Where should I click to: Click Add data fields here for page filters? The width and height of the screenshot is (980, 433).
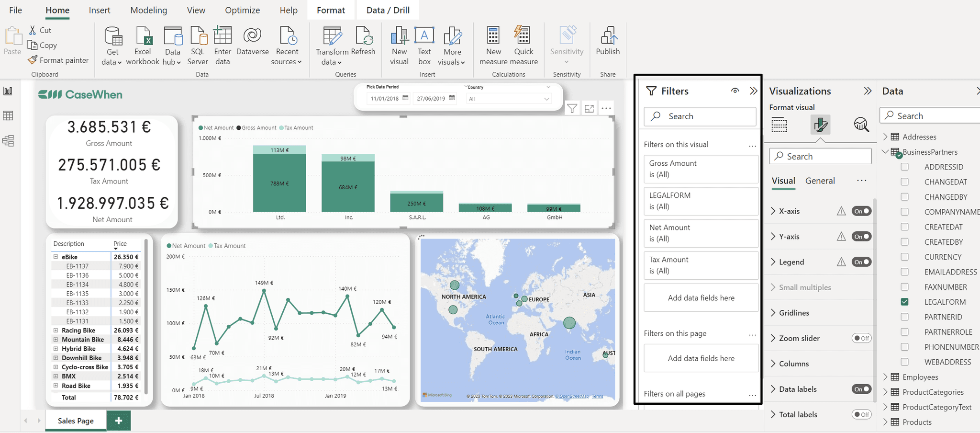701,358
